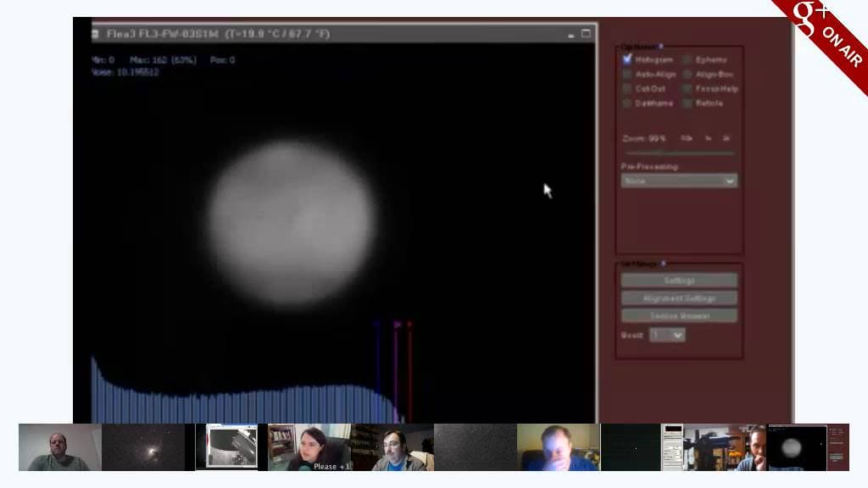Uncheck the Histogram option checkbox
Screen dimensions: 868x488
tap(626, 58)
